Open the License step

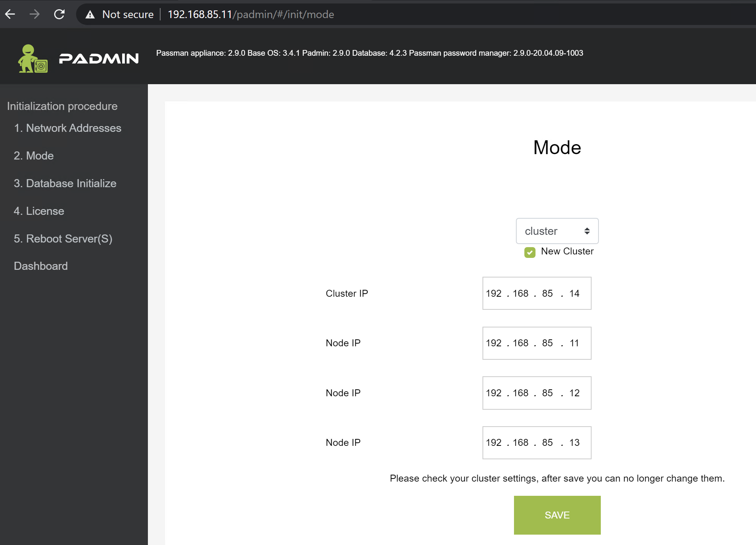pyautogui.click(x=39, y=211)
